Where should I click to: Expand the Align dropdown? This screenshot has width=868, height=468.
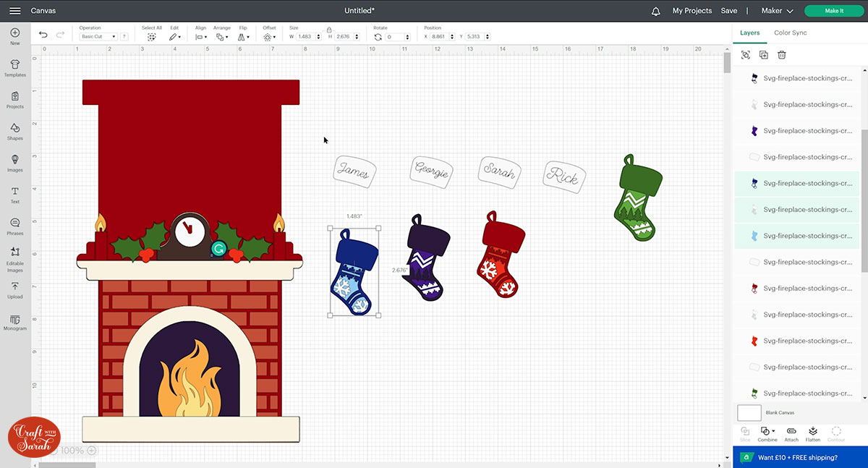(201, 36)
